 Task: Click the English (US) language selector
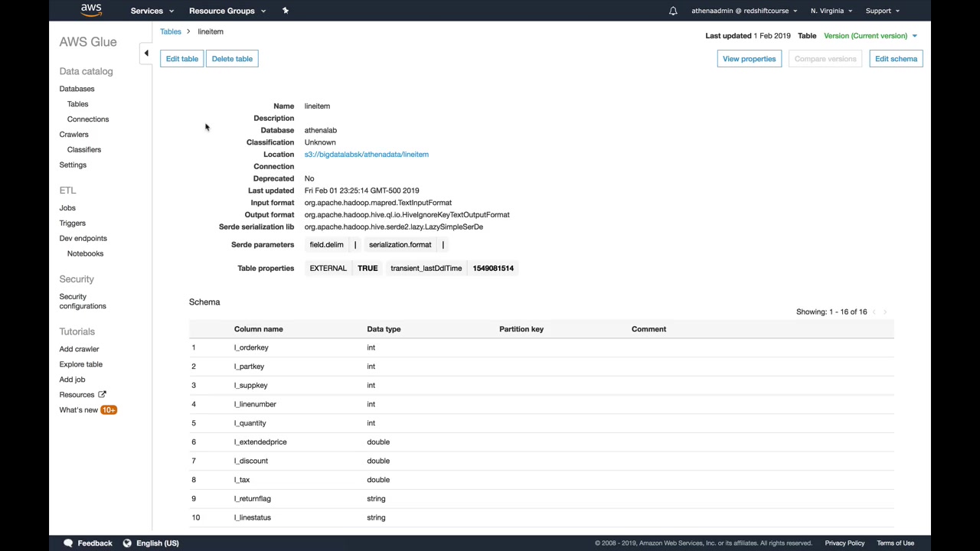click(x=157, y=543)
